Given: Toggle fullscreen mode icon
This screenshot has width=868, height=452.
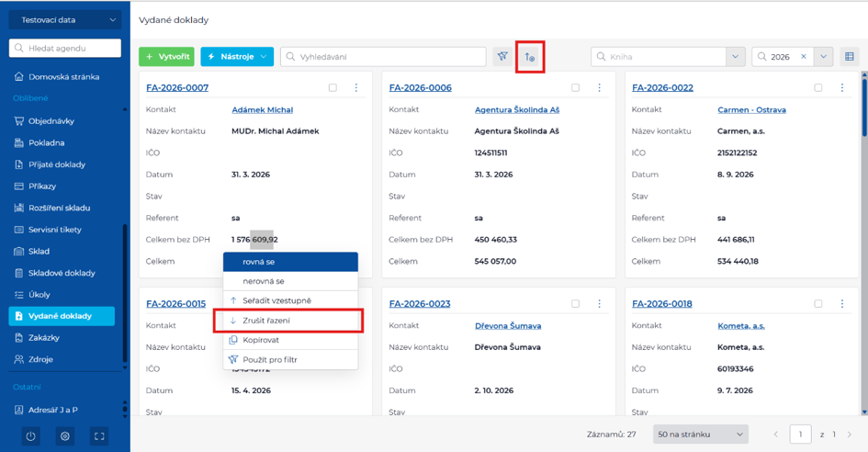Looking at the screenshot, I should (99, 436).
